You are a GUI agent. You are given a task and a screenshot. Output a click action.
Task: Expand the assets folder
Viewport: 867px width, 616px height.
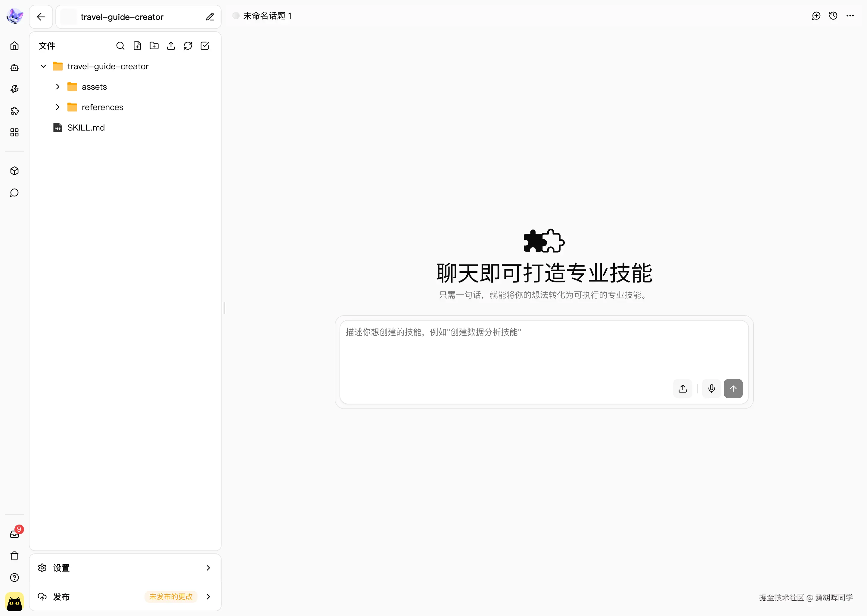click(58, 87)
